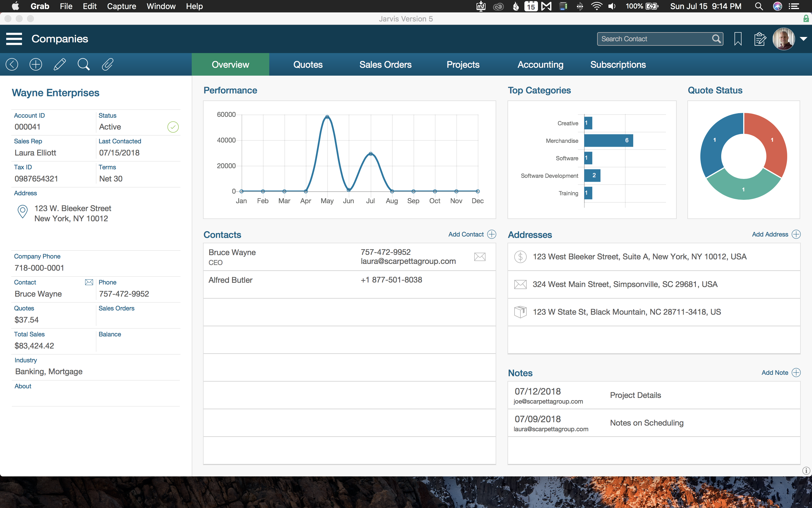The height and width of the screenshot is (508, 812).
Task: Click the green Active status checkmark
Action: (x=173, y=127)
